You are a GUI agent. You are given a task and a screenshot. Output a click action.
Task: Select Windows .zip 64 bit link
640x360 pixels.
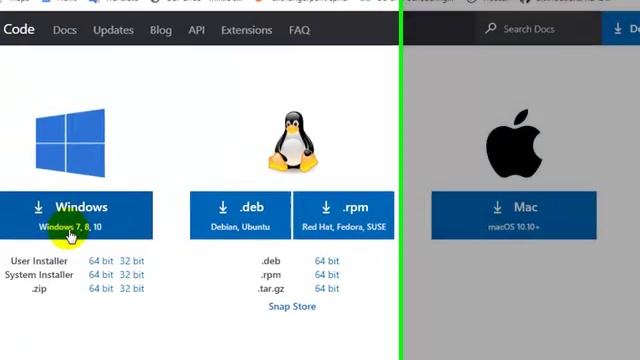pyautogui.click(x=101, y=289)
